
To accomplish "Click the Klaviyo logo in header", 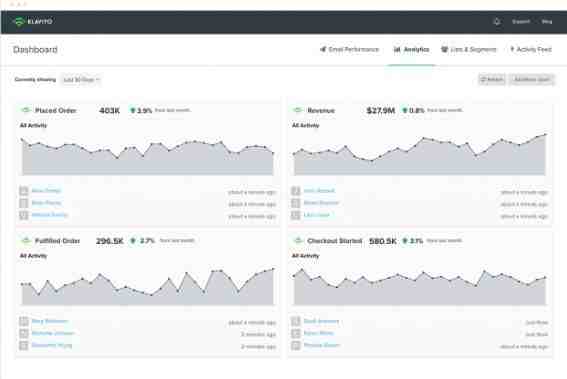I will click(x=32, y=22).
